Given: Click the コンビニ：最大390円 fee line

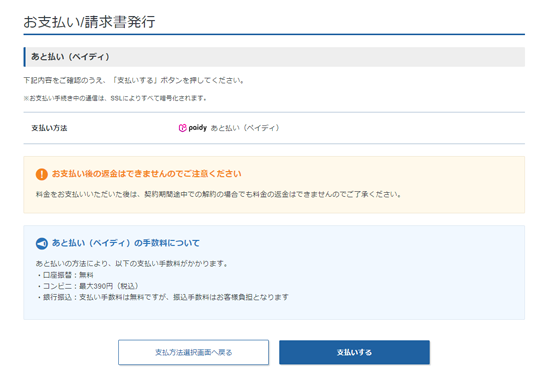Looking at the screenshot, I should 87,286.
